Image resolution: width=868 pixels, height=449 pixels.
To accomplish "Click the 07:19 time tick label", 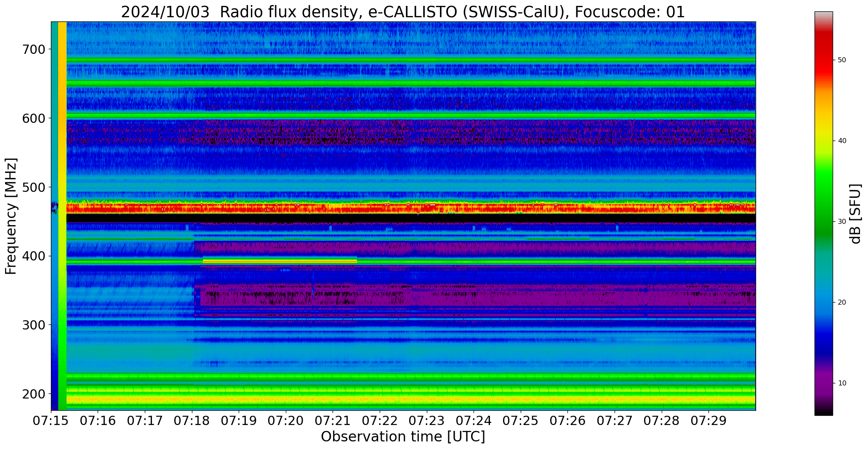I will 239,421.
